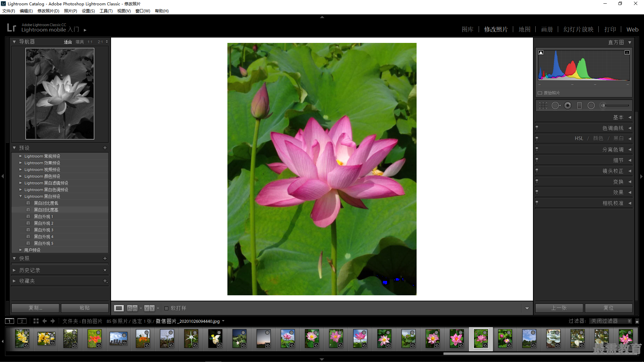Viewport: 644px width, 362px height.
Task: Open grid view from filmstrip
Action: [36, 321]
